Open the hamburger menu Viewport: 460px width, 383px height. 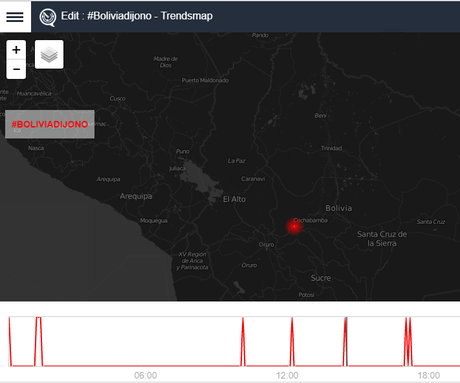click(x=15, y=17)
